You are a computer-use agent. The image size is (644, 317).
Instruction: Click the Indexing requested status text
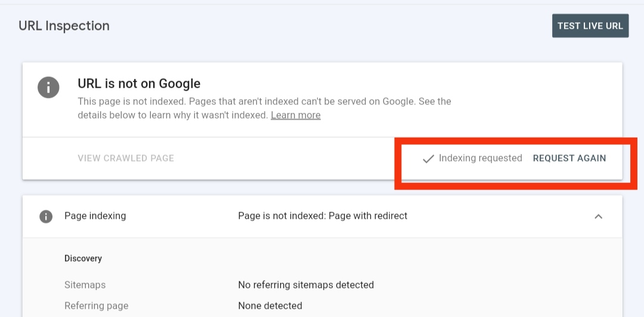pyautogui.click(x=480, y=158)
